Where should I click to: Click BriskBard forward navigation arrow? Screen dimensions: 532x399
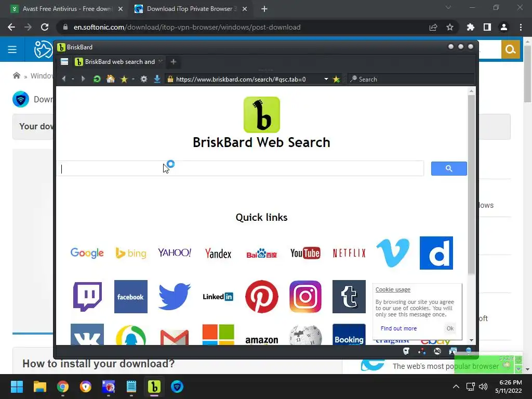(83, 79)
